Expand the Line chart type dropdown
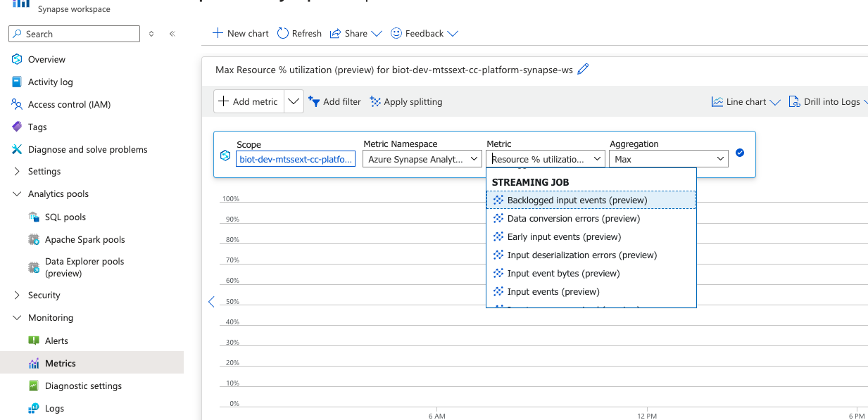 click(746, 102)
